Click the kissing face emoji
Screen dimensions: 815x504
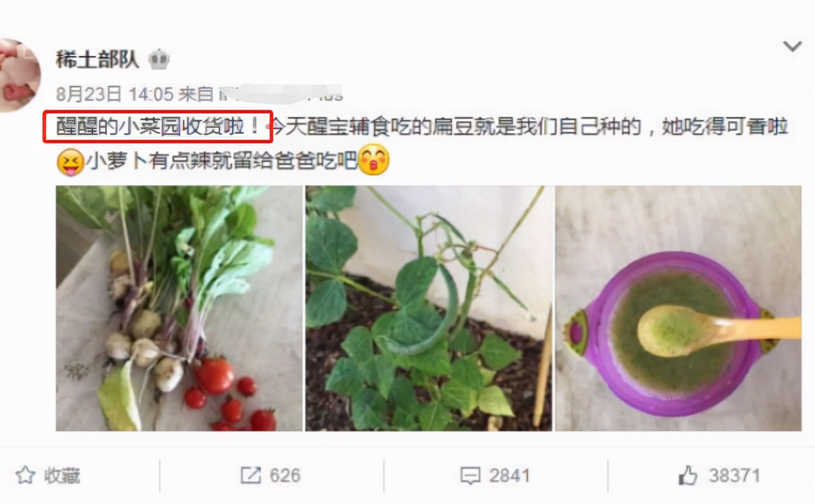tap(374, 160)
